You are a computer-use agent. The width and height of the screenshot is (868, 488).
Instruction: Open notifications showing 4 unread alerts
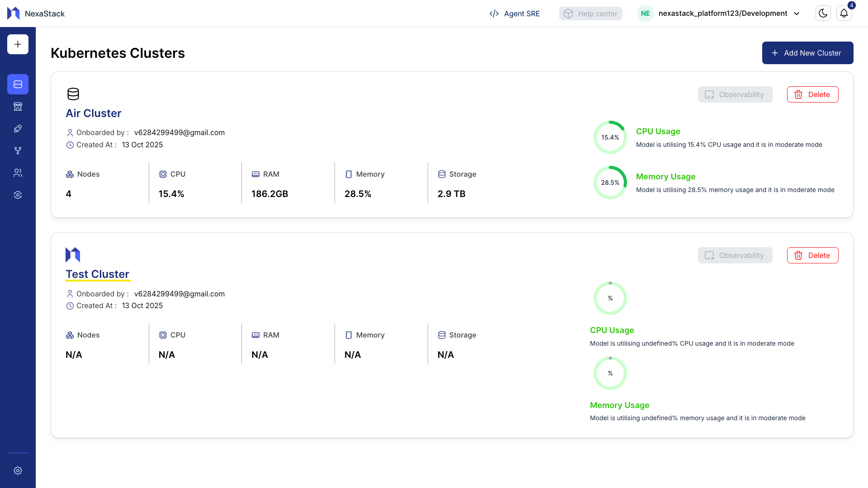[844, 13]
